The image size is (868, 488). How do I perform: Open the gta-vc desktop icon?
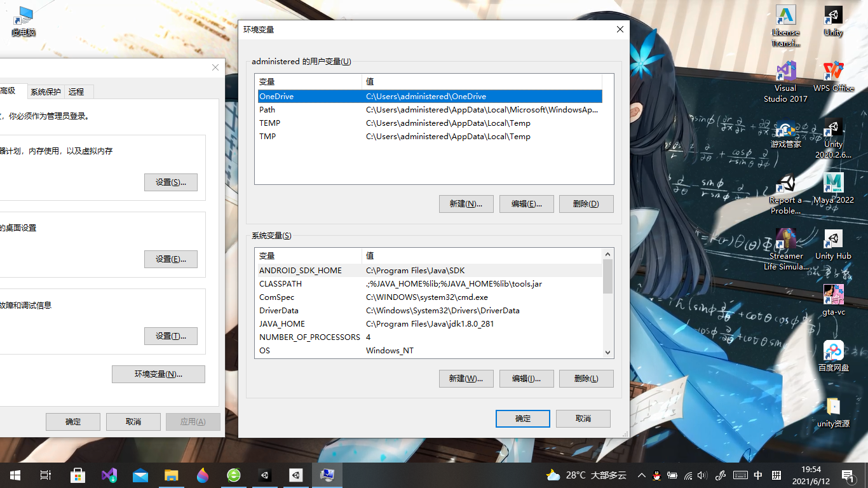[x=833, y=300]
